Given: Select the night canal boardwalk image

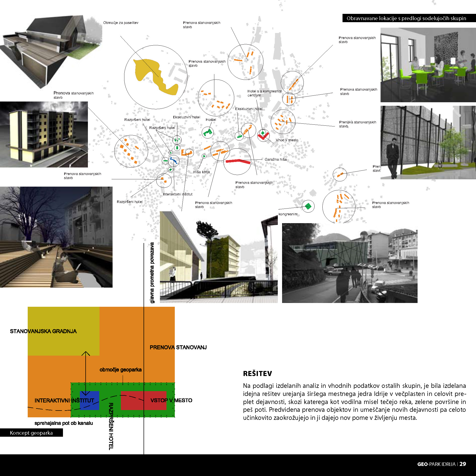Looking at the screenshot, I should (56, 237).
